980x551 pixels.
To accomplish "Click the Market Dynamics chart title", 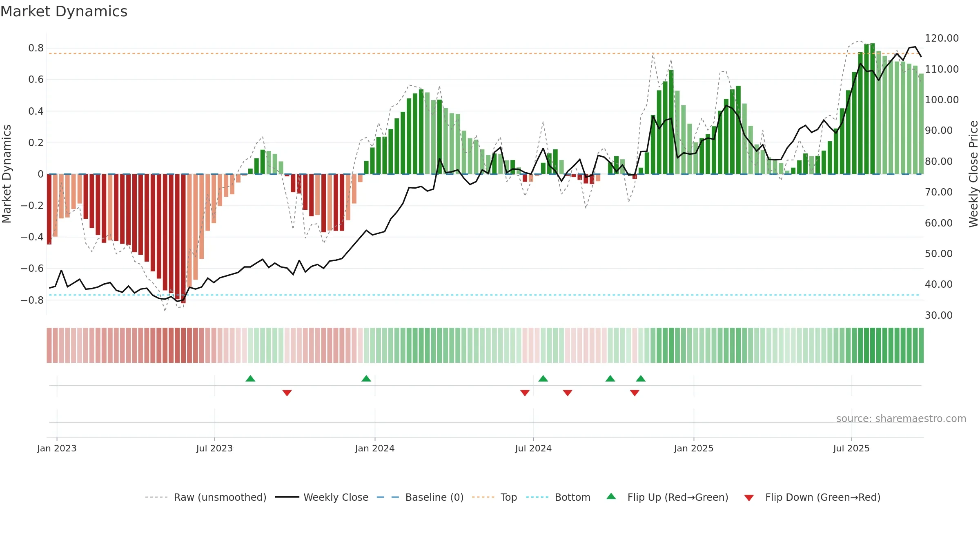I will (64, 11).
